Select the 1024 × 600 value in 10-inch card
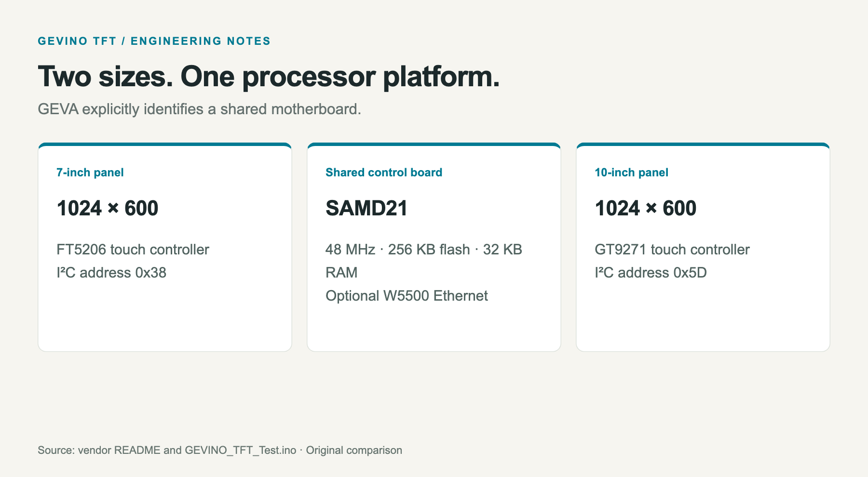The height and width of the screenshot is (477, 868). point(645,208)
